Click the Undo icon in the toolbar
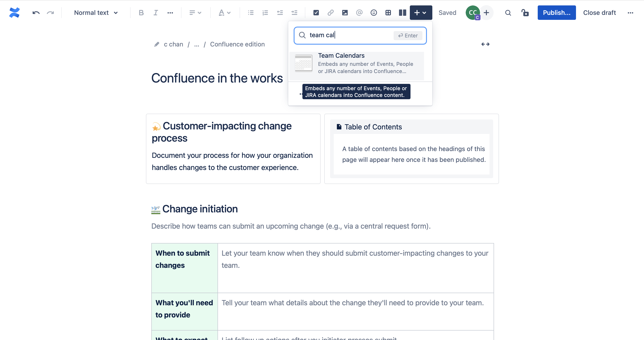Viewport: 644px width, 340px height. point(35,12)
